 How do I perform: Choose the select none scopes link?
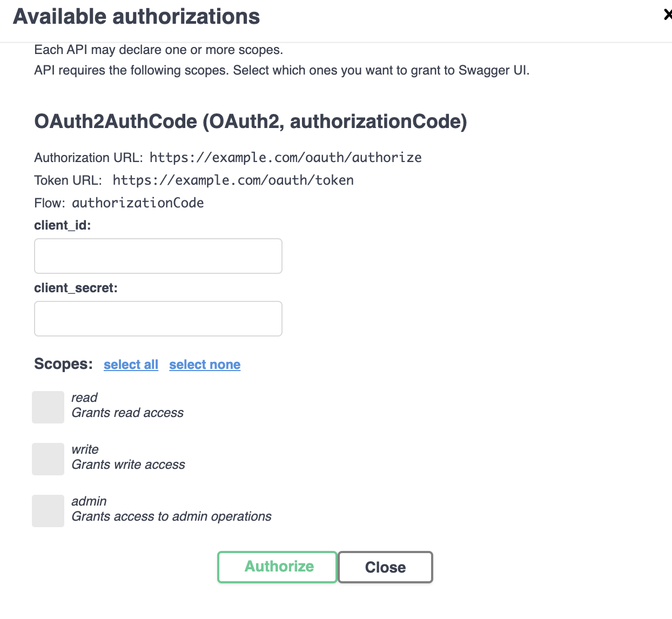[205, 365]
